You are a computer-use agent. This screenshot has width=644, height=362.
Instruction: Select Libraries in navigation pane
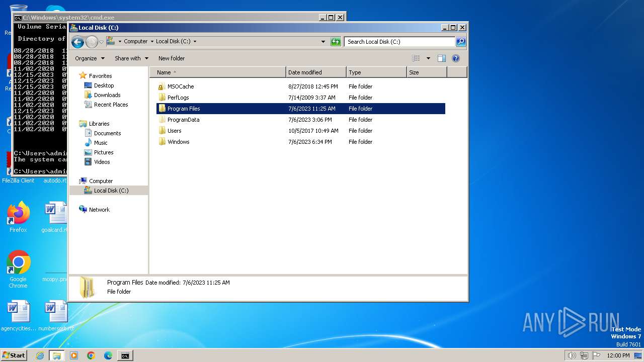99,124
